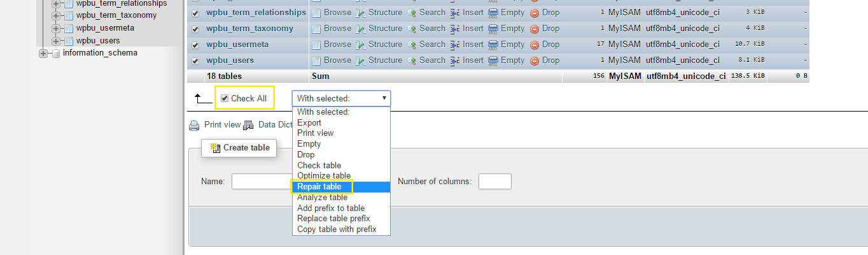Screen dimensions: 868x255
Task: Click Insert icon for wpbu_term_taxonomy row
Action: click(x=455, y=29)
